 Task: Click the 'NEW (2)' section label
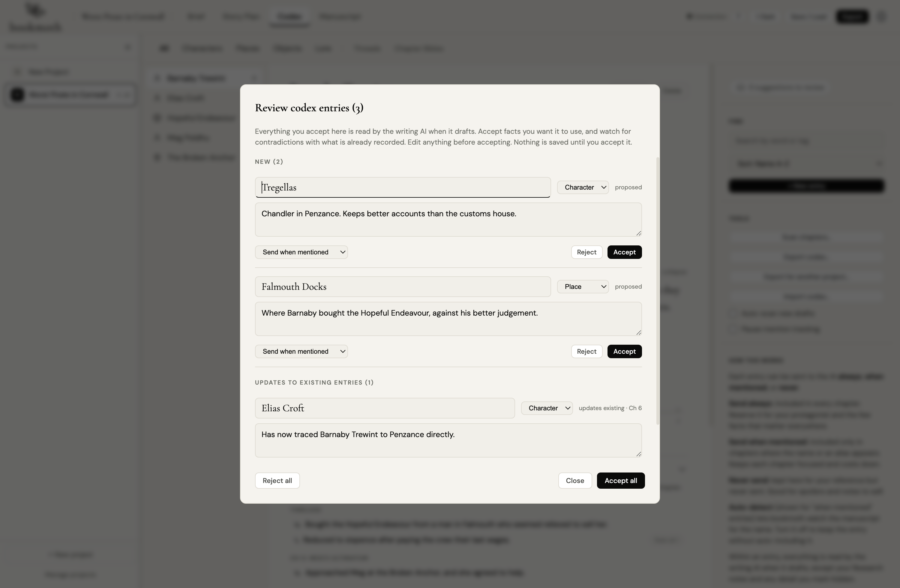(269, 162)
